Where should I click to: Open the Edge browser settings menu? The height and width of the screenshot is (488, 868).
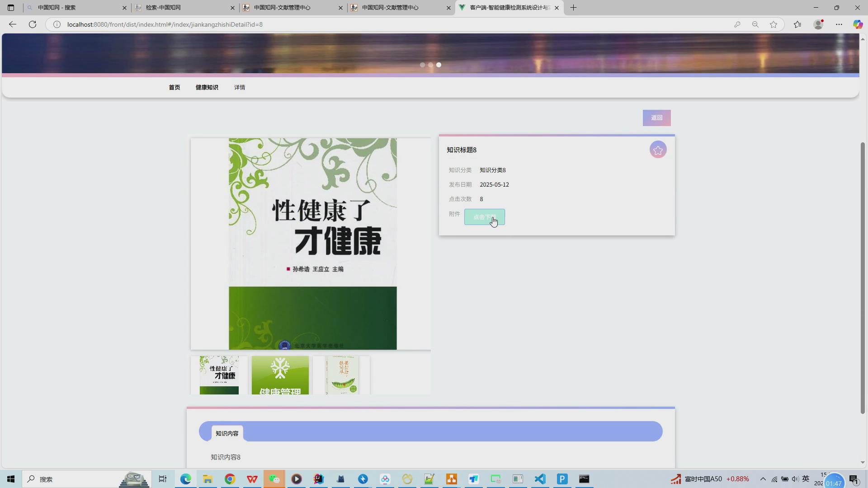click(839, 24)
